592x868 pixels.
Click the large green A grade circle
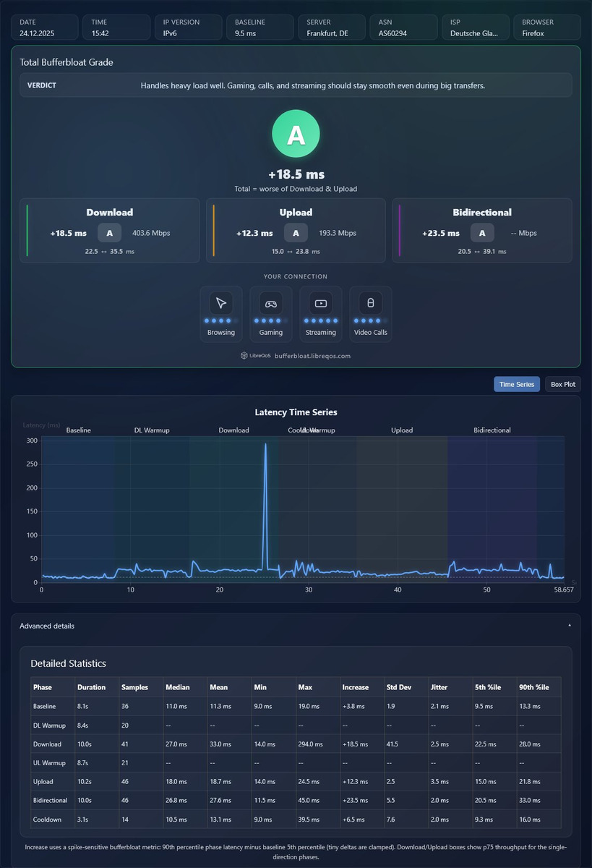pos(296,135)
